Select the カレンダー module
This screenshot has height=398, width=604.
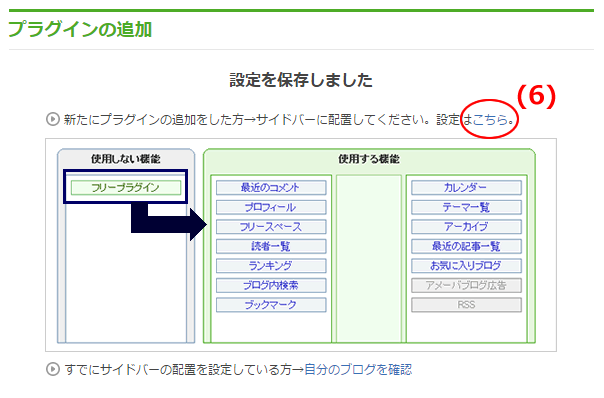466,188
